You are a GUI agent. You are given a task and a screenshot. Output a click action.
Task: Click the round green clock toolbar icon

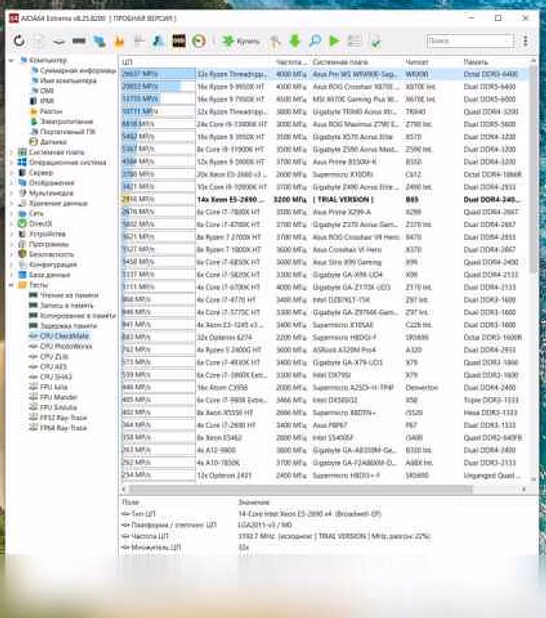(199, 41)
